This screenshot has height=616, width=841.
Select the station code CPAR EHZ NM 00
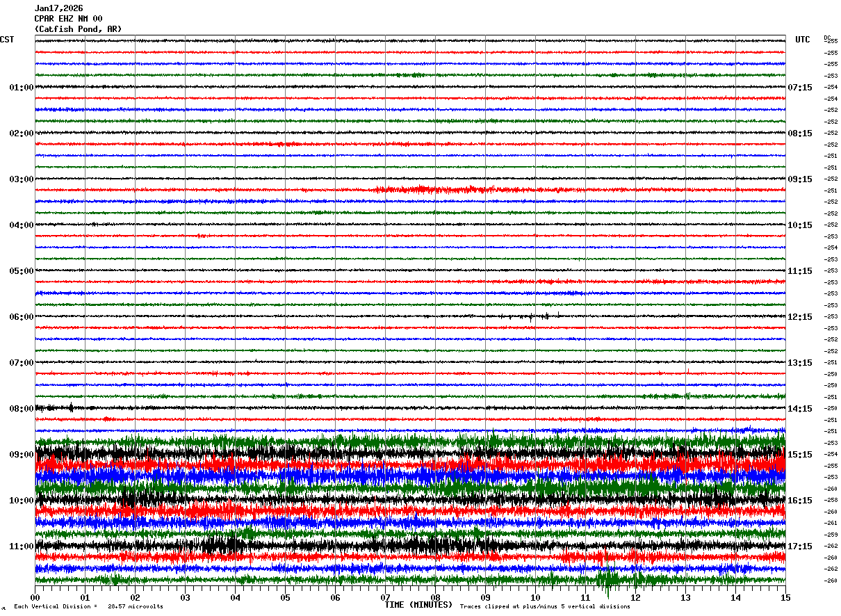click(x=68, y=19)
